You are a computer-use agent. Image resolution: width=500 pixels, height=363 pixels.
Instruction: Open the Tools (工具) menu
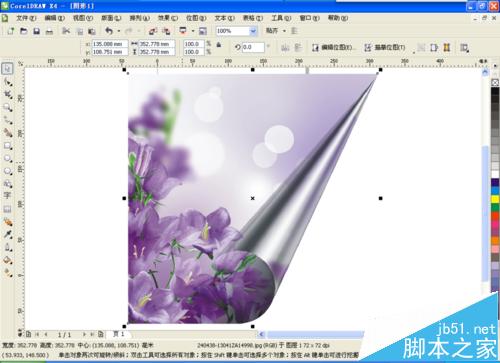(x=281, y=18)
